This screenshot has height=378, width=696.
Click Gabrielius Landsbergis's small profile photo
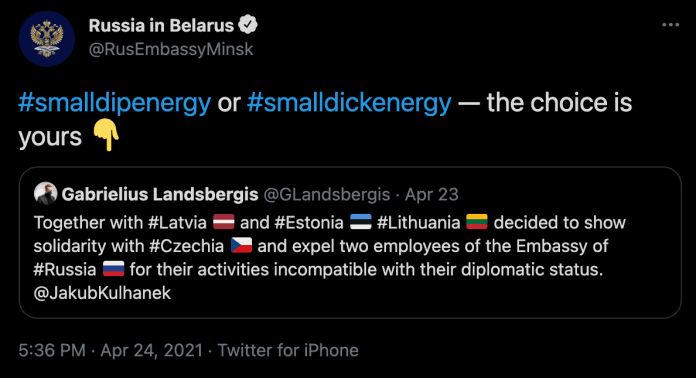[x=45, y=193]
